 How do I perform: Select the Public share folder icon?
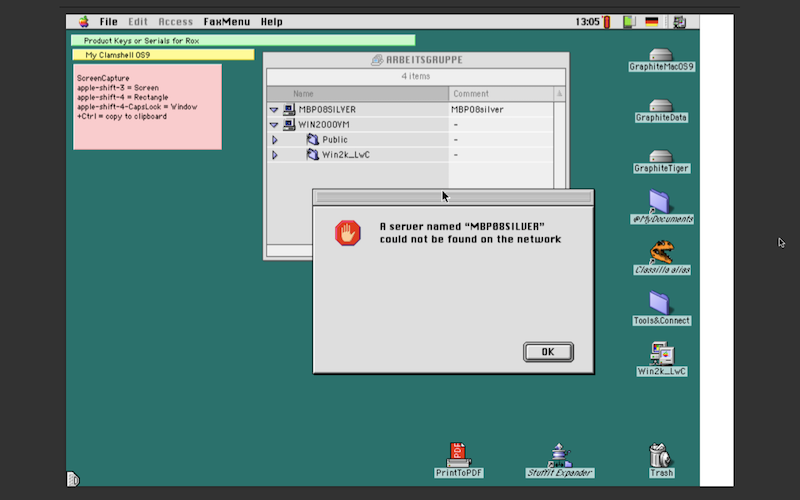[313, 139]
